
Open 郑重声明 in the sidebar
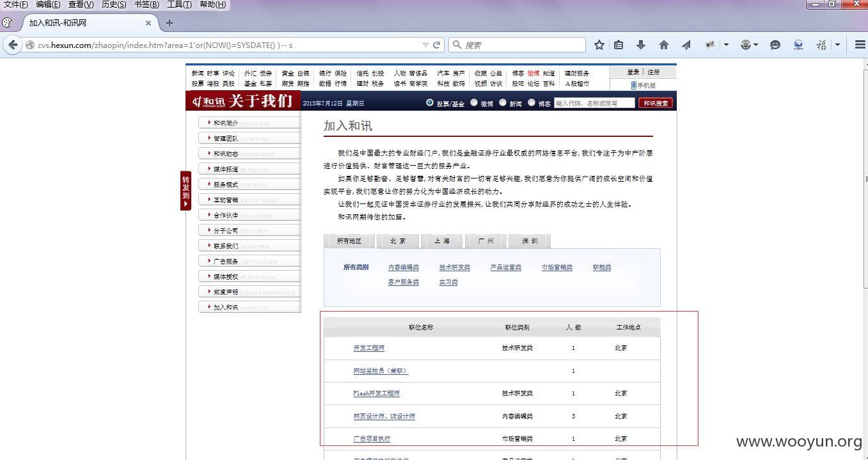click(249, 292)
